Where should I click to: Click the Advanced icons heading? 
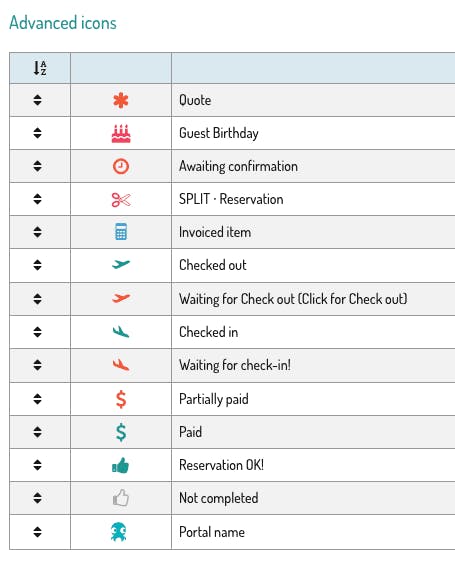(63, 23)
